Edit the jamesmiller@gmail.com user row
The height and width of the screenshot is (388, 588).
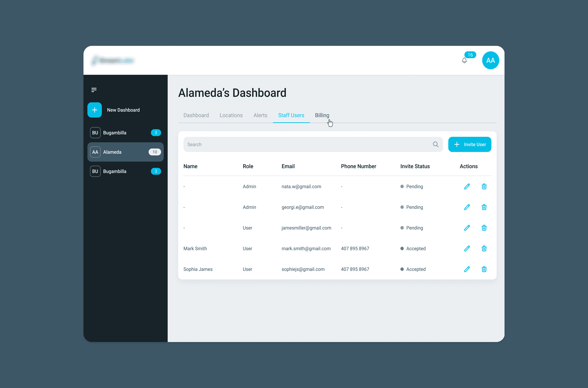(467, 228)
